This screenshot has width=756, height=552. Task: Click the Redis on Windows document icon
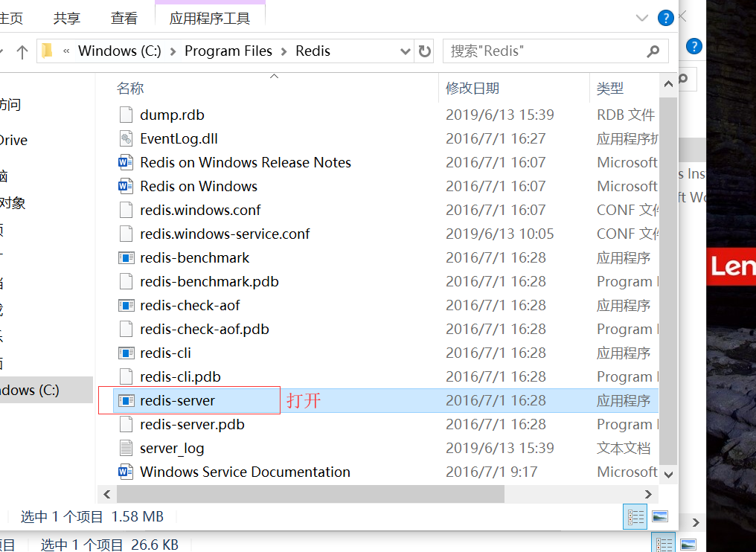point(126,187)
